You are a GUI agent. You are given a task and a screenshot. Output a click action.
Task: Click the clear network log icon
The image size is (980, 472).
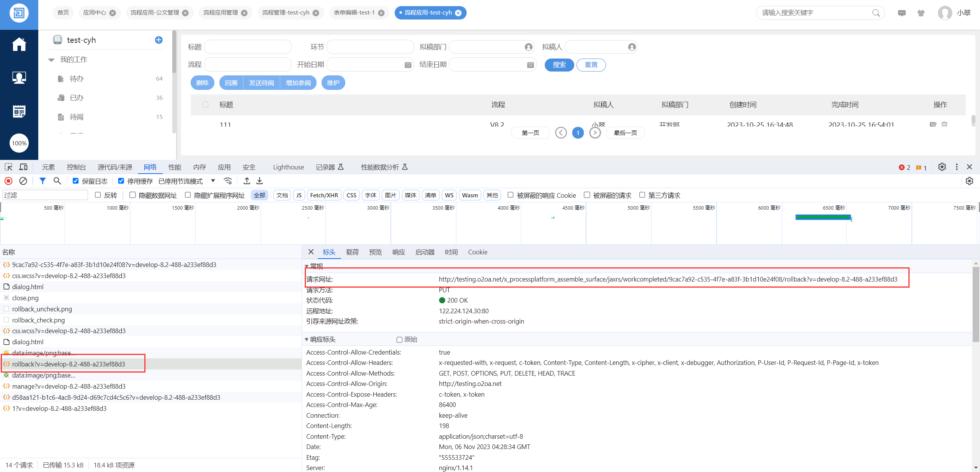click(23, 181)
